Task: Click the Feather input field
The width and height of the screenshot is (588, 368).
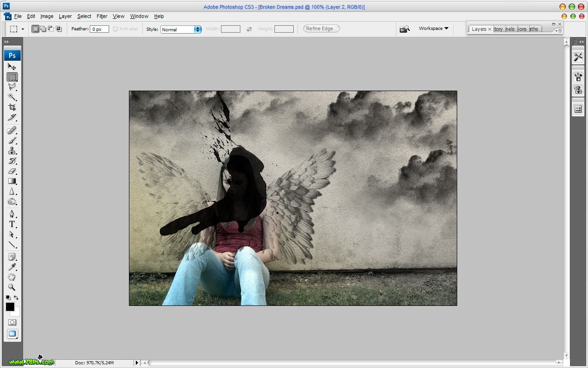Action: point(99,29)
